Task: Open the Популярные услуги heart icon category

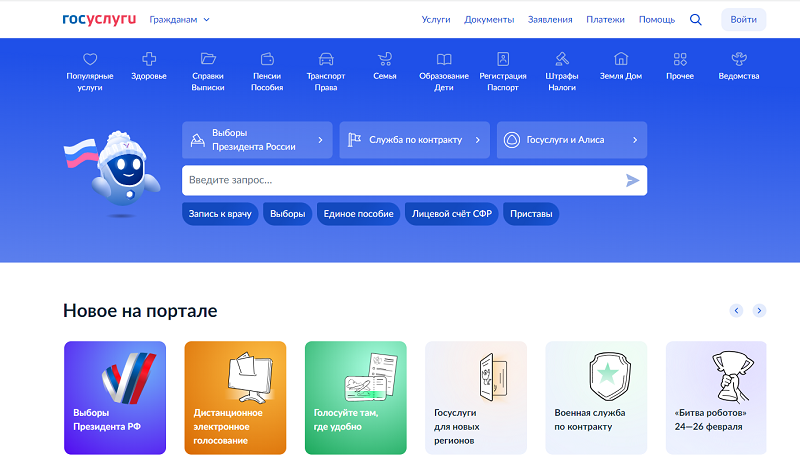Action: click(90, 59)
